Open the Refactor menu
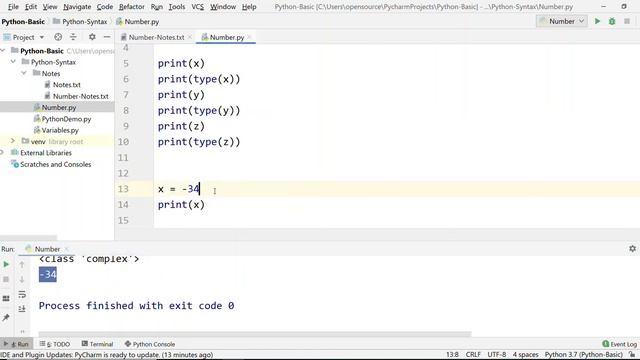Image resolution: width=640 pixels, height=360 pixels. [x=131, y=7]
